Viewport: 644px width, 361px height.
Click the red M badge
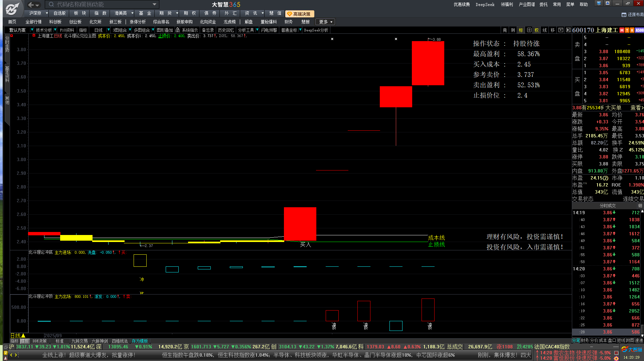pyautogui.click(x=622, y=30)
